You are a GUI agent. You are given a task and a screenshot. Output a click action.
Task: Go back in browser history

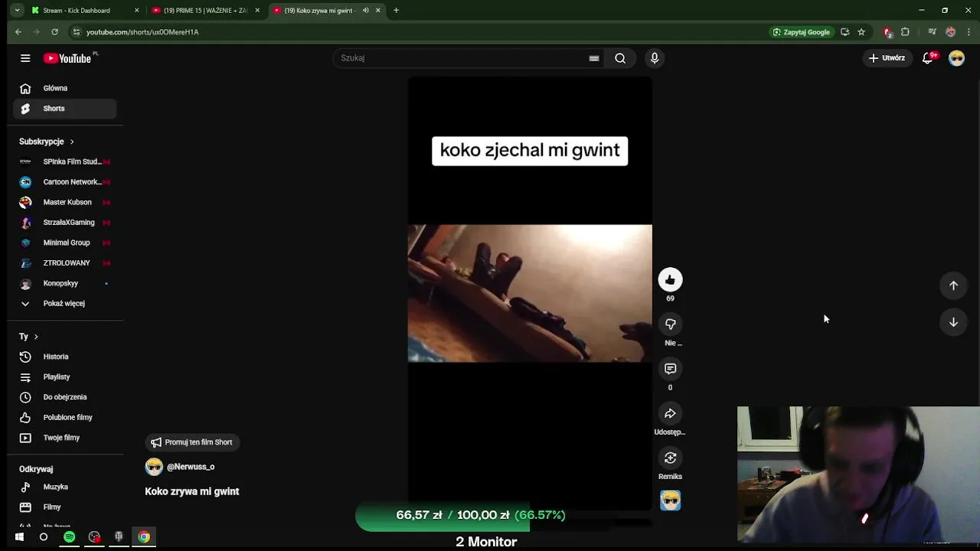click(x=18, y=32)
